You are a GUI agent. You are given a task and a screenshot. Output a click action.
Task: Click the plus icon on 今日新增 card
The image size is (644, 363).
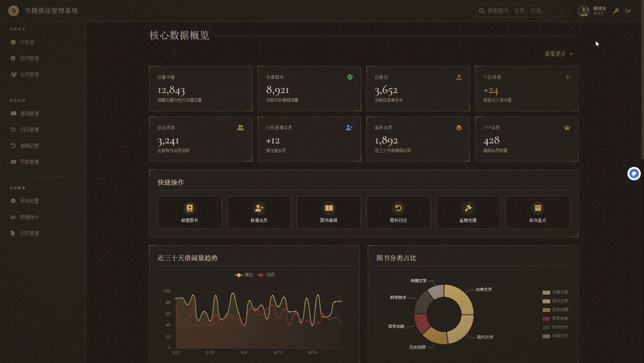[567, 77]
